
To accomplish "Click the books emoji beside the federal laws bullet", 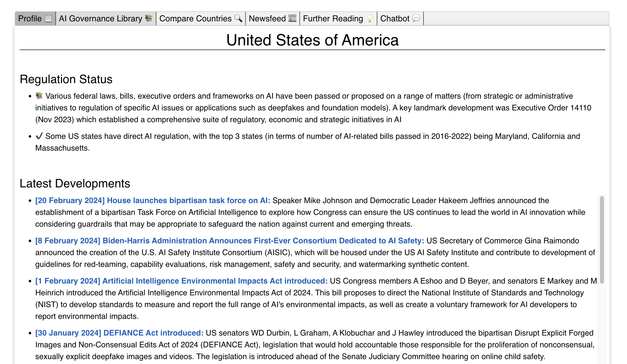I will (x=39, y=95).
